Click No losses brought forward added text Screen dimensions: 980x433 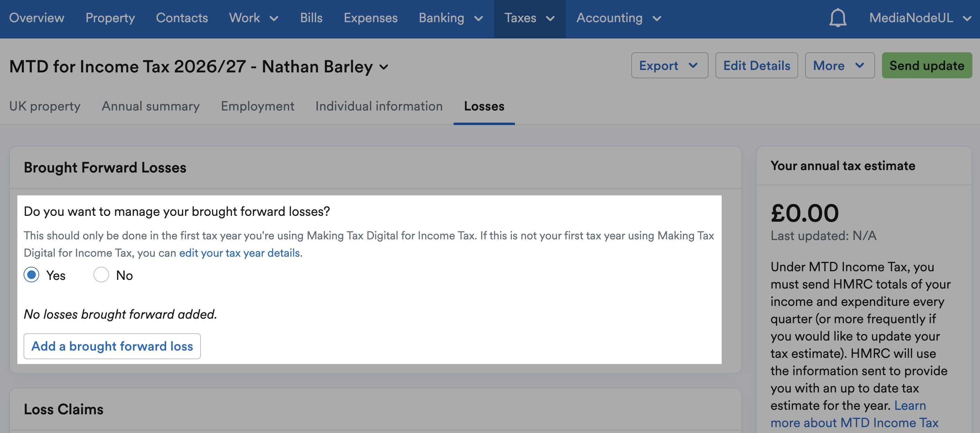[120, 314]
